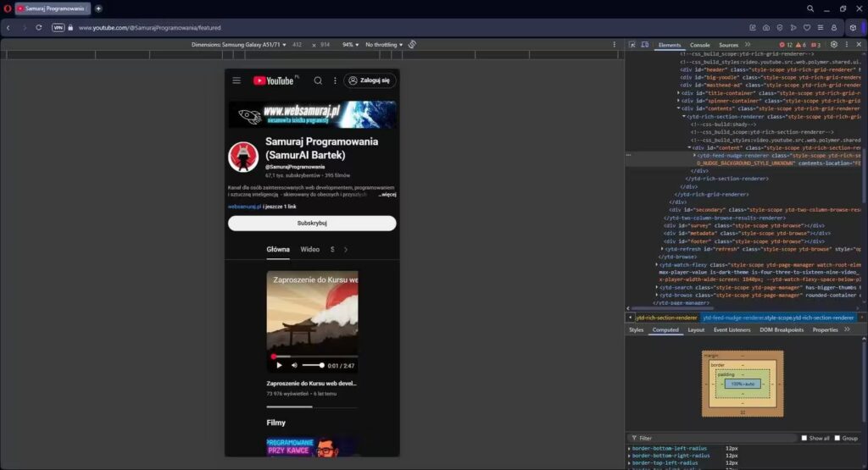Screen dimensions: 868x470
Task: Open the Sources panel tab
Action: pos(728,46)
